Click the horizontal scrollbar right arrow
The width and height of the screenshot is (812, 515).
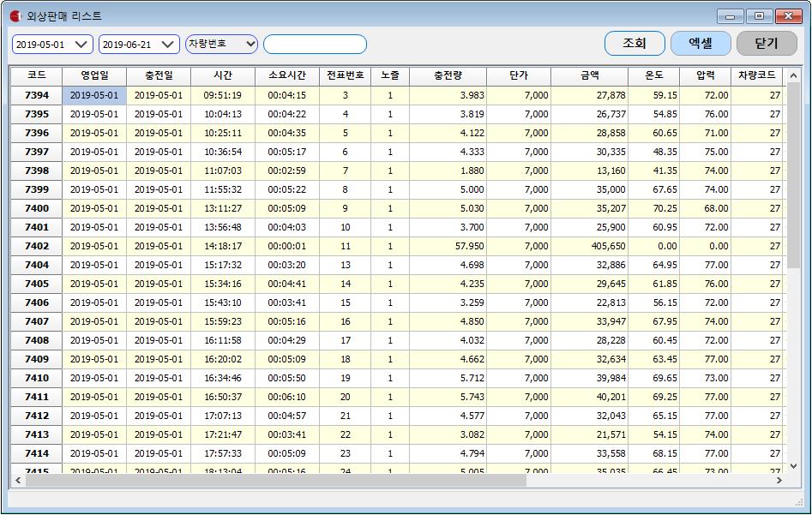click(779, 481)
